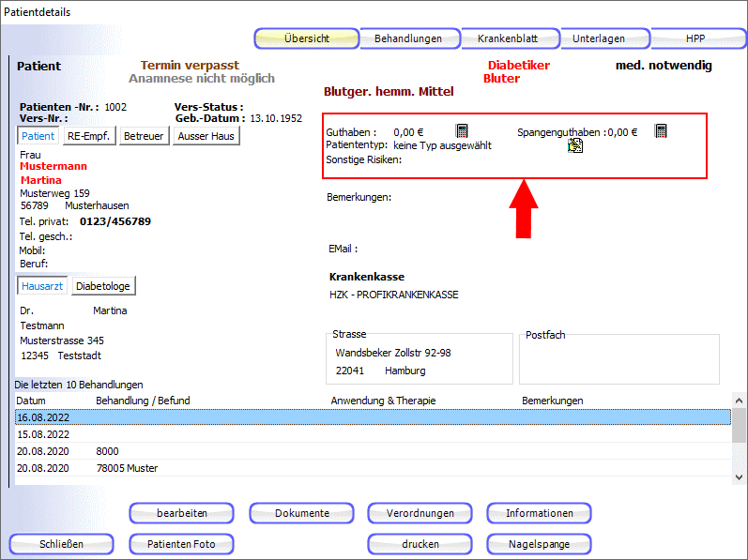This screenshot has height=560, width=748.
Task: Open the Ausser Haus tab
Action: coord(206,136)
